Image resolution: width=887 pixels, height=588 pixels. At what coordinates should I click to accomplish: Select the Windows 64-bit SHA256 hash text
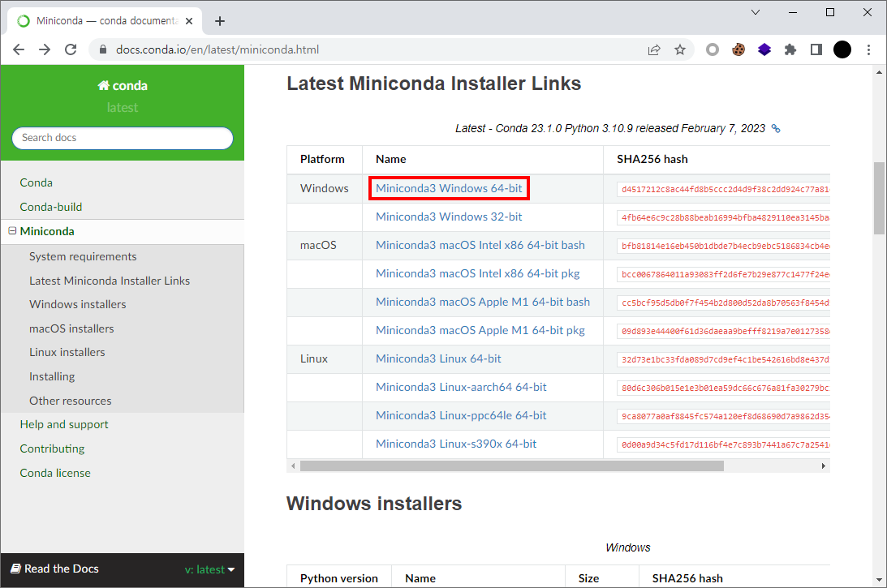pos(726,190)
